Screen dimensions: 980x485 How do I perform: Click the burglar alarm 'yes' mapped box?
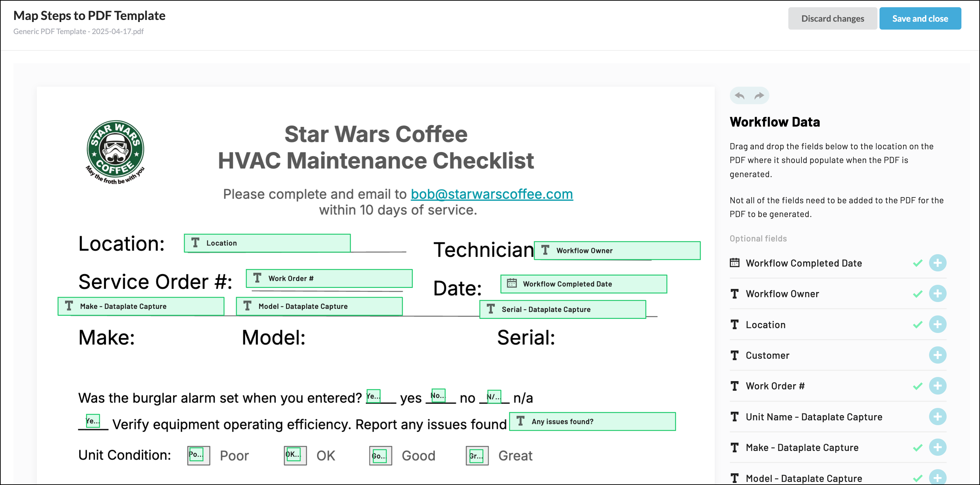[x=373, y=396]
